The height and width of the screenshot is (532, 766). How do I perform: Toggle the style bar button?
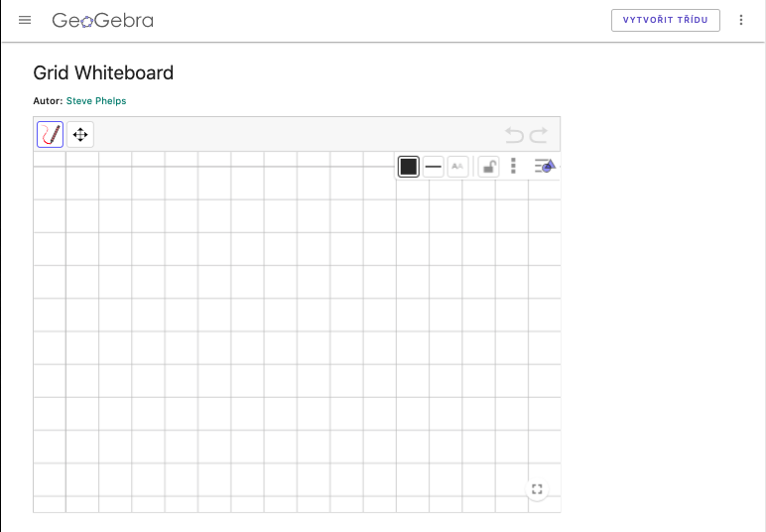(545, 166)
